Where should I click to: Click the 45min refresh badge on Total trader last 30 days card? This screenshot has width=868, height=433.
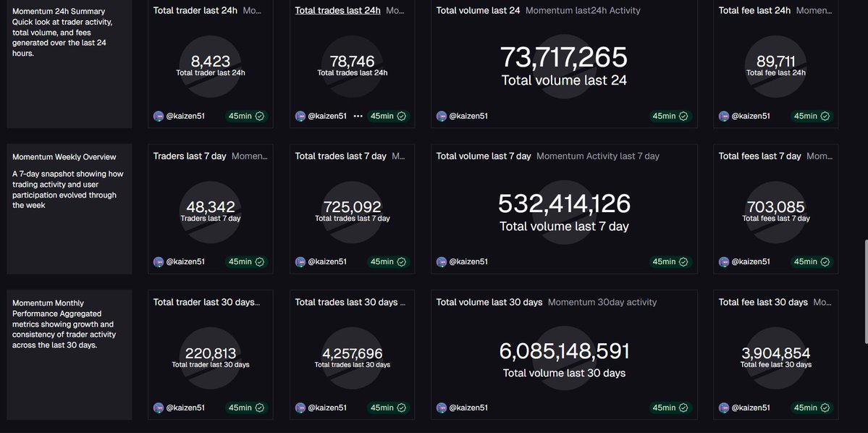(246, 408)
